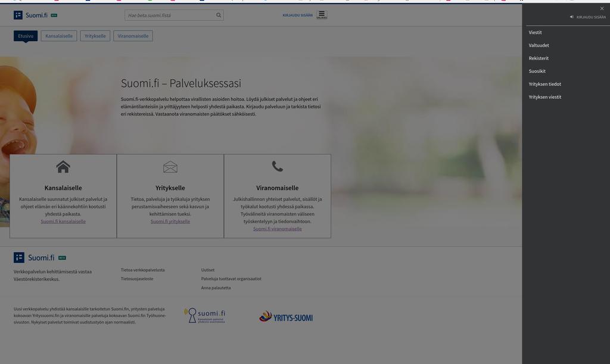Open Yrityksen viestit in side menu
Viewport: 610px width, 364px height.
[544, 97]
